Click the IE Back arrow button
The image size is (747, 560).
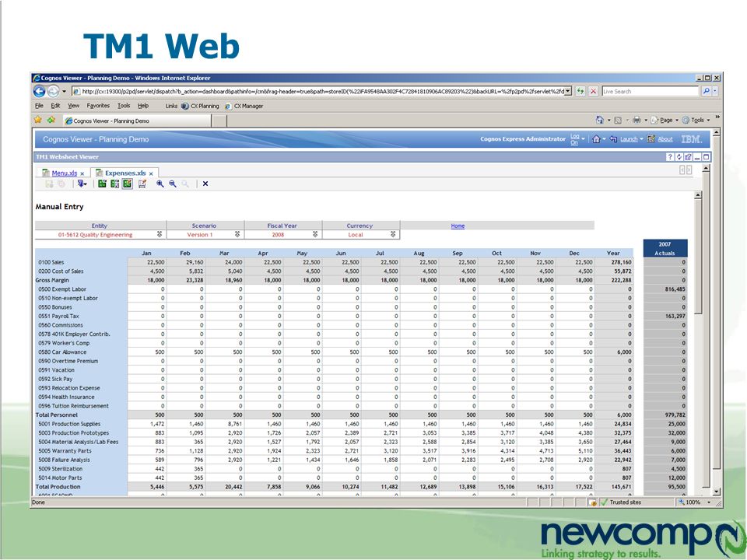click(x=40, y=91)
